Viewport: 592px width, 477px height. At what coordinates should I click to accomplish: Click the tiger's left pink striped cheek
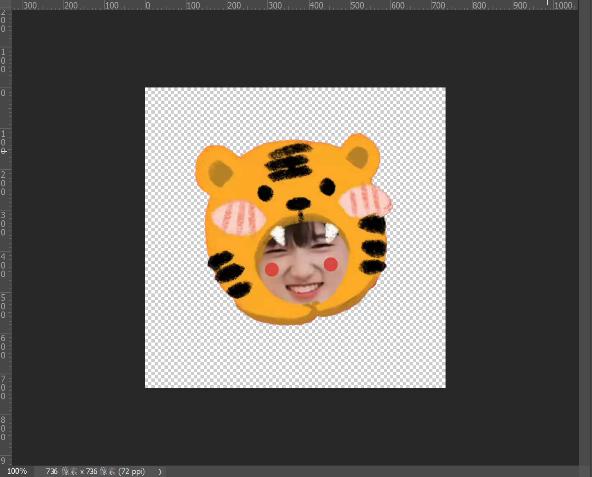(238, 218)
